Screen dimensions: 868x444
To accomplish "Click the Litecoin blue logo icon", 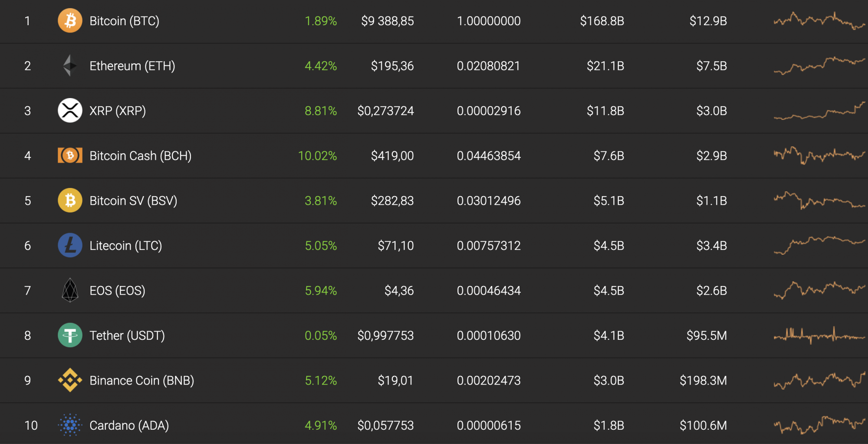I will tap(70, 245).
